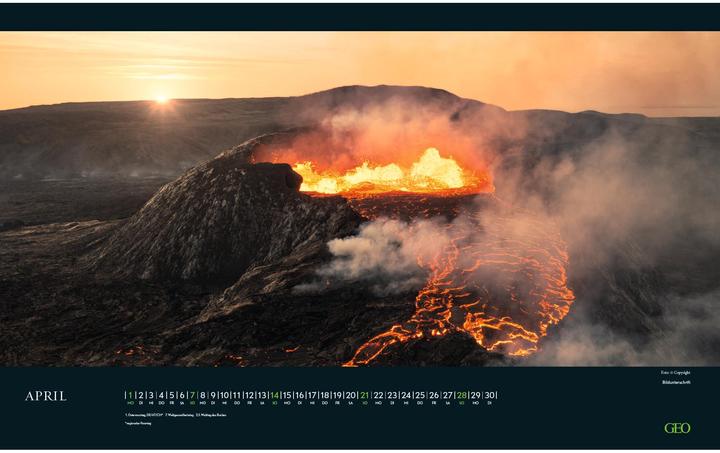Select date 15 in the calendar strip
The width and height of the screenshot is (720, 453).
pos(287,395)
